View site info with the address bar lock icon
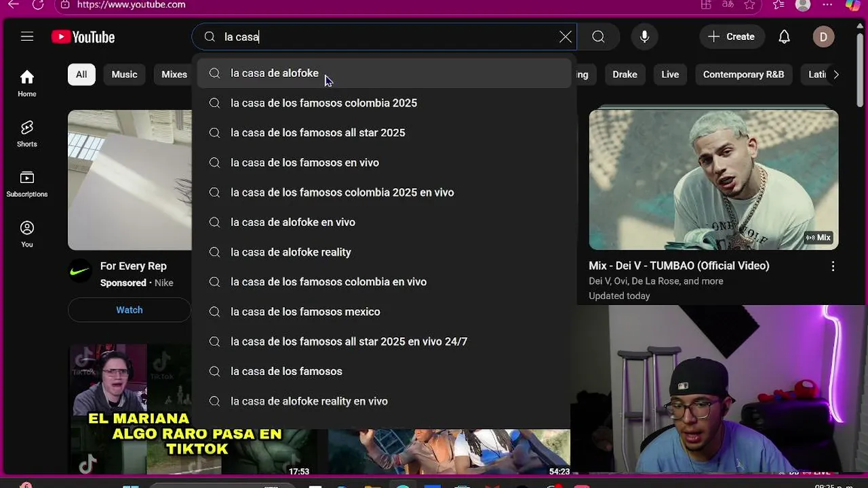 tap(64, 5)
